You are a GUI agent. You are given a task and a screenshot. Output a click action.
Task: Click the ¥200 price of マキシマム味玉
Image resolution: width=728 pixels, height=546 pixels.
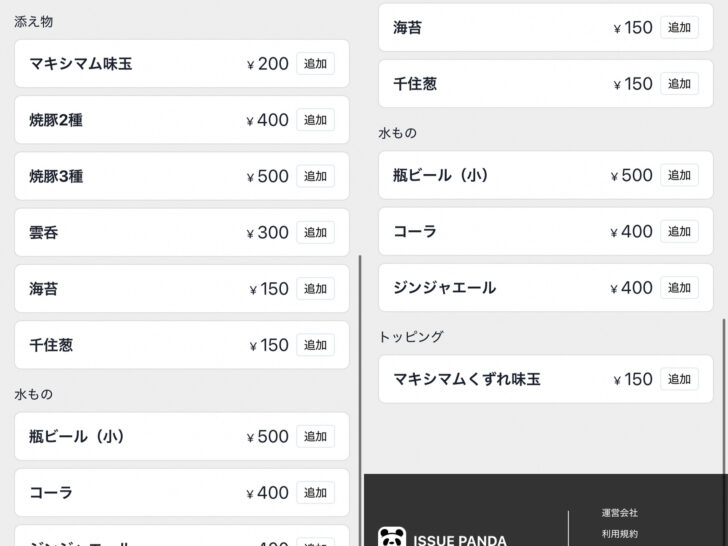[x=268, y=64]
